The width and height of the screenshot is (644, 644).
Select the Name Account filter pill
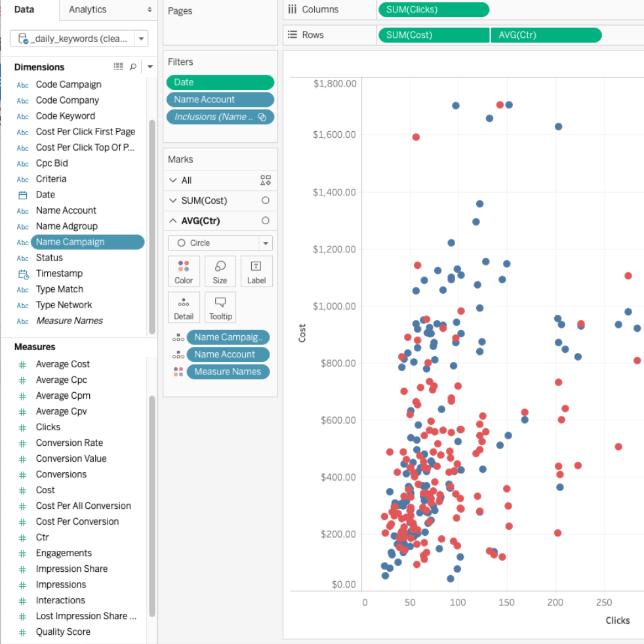220,100
